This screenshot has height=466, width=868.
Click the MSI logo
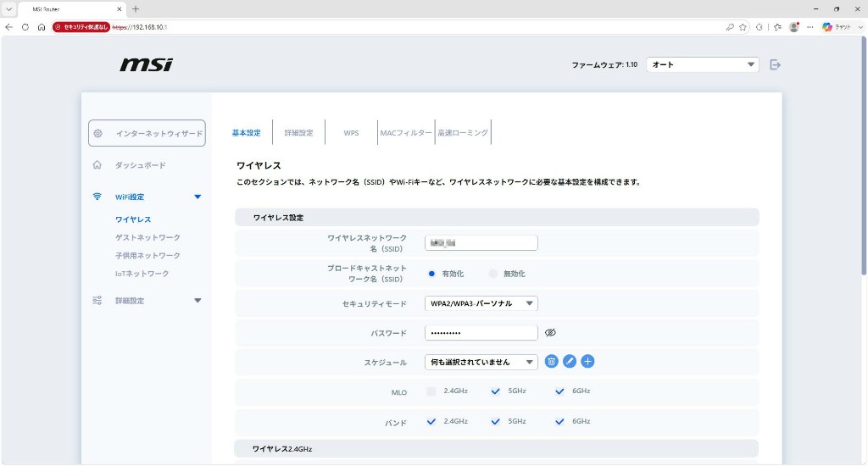pos(146,64)
